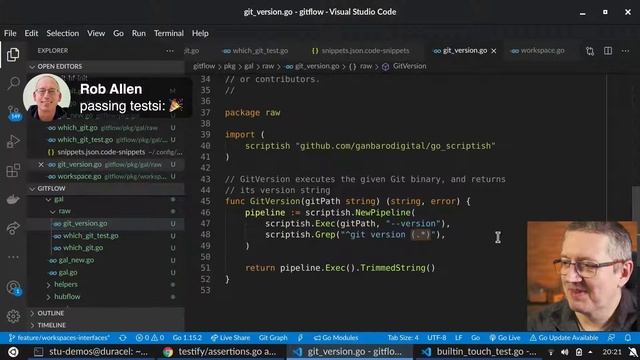Click Go Modules in status bar
640x360 pixels.
tap(336, 338)
